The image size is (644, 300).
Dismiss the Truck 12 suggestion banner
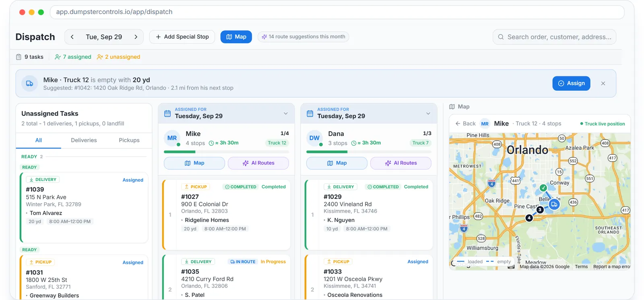603,84
